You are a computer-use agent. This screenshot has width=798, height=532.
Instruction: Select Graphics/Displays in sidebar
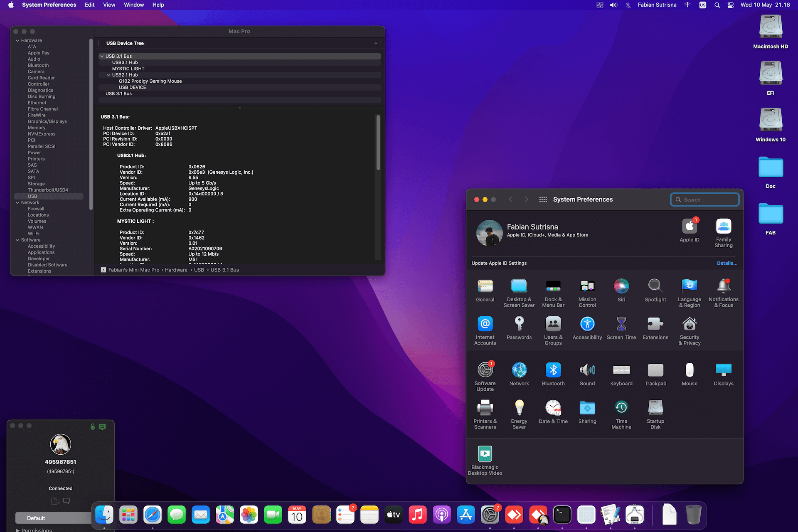tap(47, 121)
